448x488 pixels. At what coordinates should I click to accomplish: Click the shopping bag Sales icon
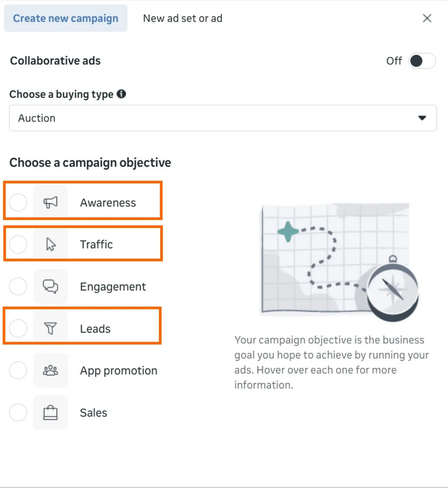[51, 413]
